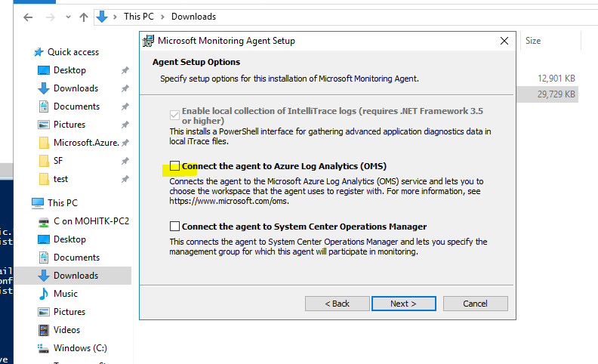
Task: Go back with the Back button
Action: point(337,304)
